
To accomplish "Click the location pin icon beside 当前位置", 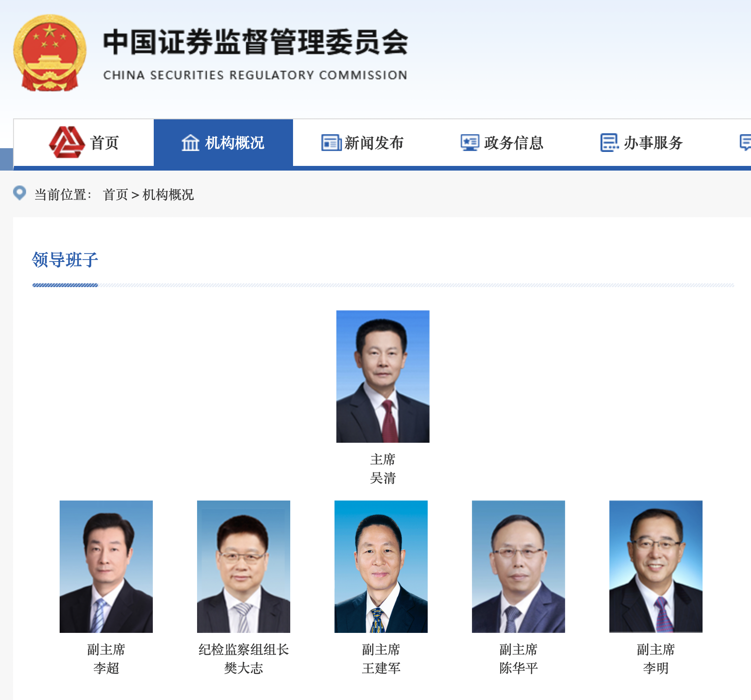I will (x=20, y=193).
